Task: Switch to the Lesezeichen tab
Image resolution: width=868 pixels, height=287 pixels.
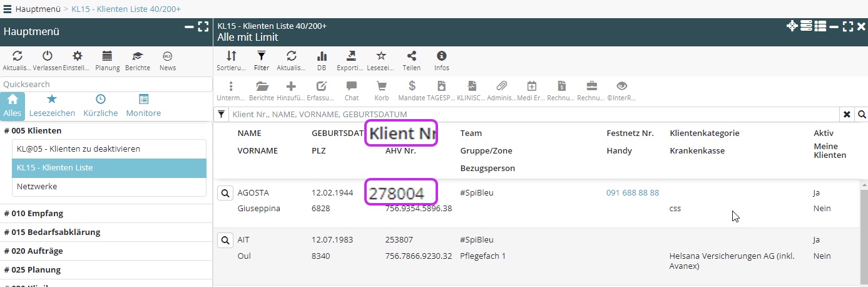Action: click(52, 105)
